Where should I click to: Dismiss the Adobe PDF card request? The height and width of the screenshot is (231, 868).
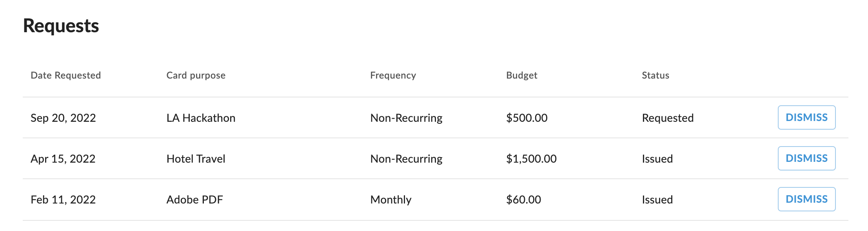806,199
